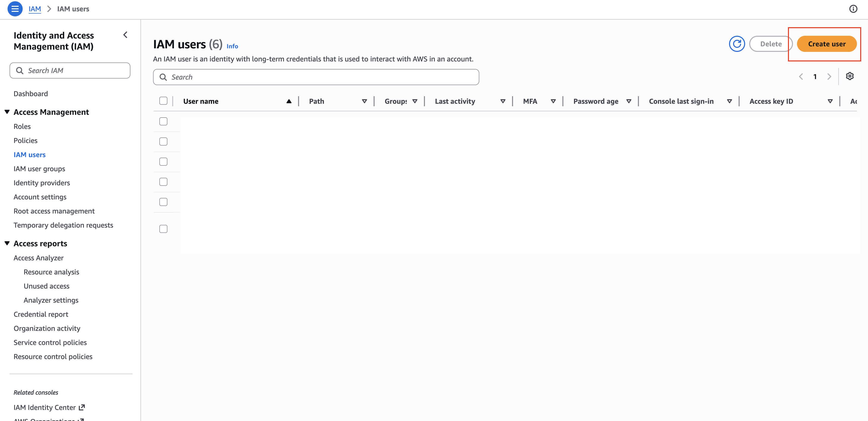Check the last user row checkbox
This screenshot has width=868, height=421.
pyautogui.click(x=163, y=229)
